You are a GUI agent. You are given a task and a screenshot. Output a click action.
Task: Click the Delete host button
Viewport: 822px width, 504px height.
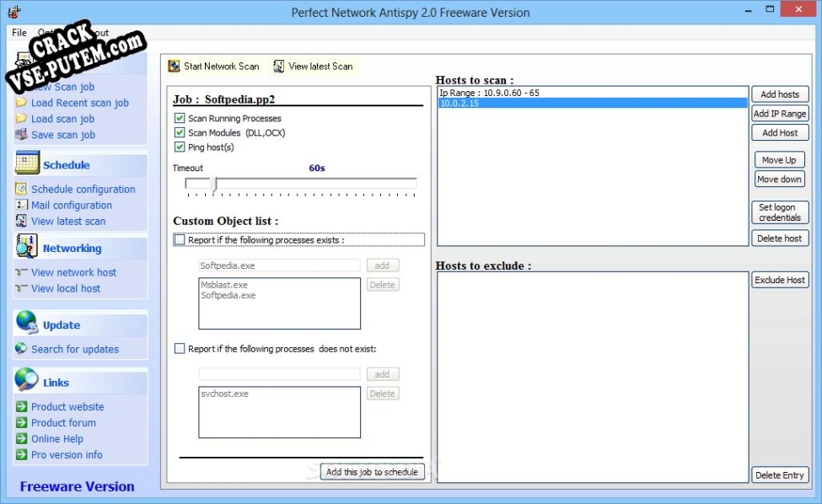[x=780, y=239]
